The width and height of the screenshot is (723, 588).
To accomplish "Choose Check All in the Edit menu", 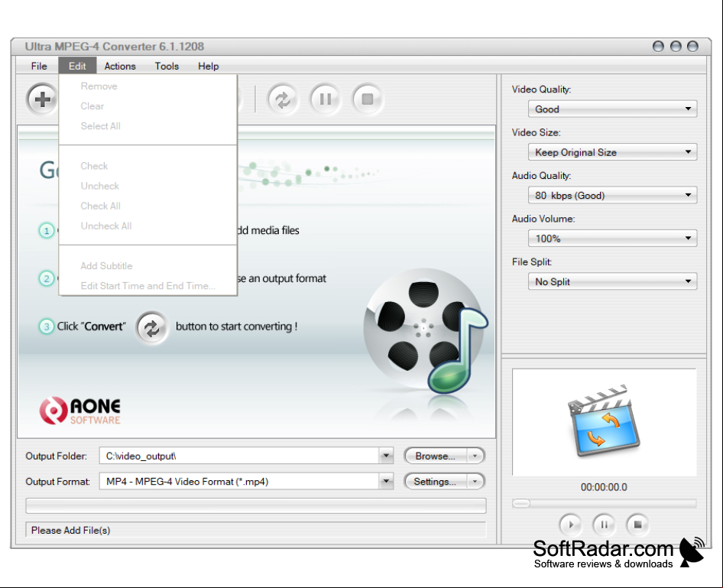I will click(x=148, y=206).
